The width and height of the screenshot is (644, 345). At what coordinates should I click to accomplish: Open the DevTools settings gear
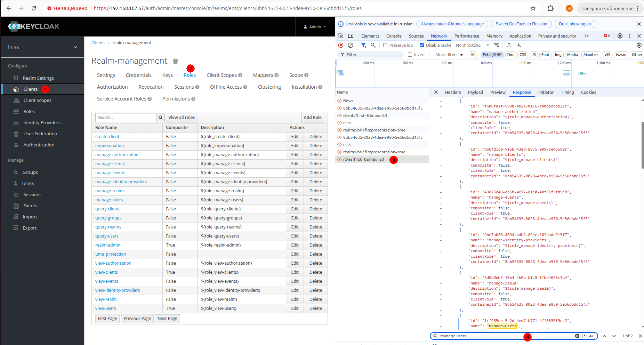[x=620, y=36]
